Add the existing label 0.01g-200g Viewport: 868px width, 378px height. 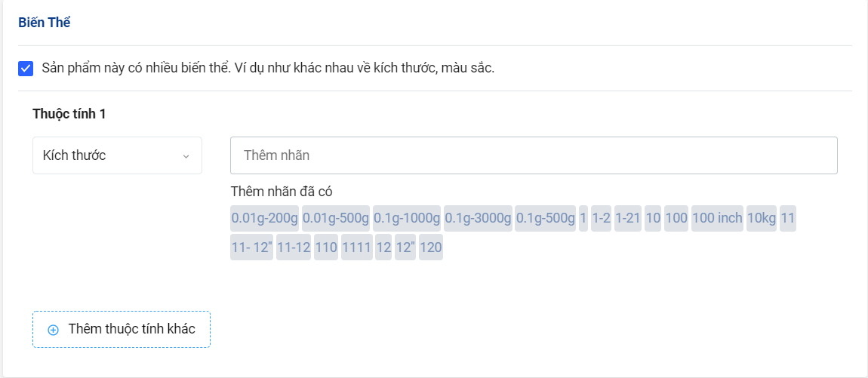coord(265,219)
